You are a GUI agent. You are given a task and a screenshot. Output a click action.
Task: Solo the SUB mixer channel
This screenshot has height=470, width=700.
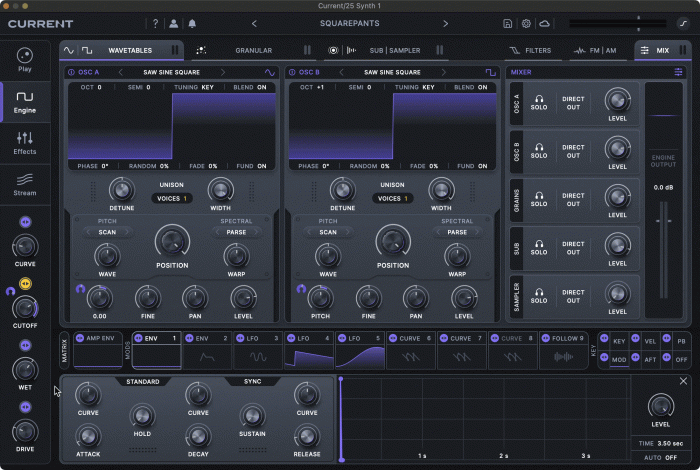(539, 248)
